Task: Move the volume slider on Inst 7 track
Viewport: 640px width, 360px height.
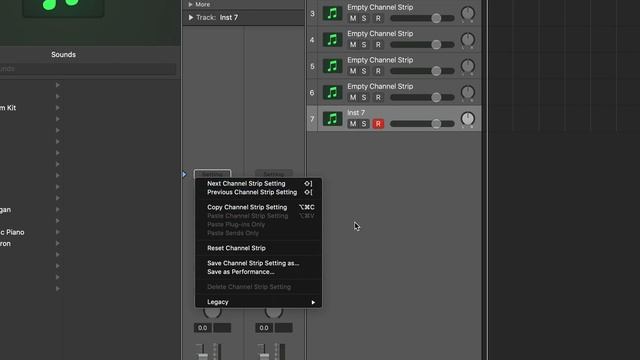Action: pos(436,124)
